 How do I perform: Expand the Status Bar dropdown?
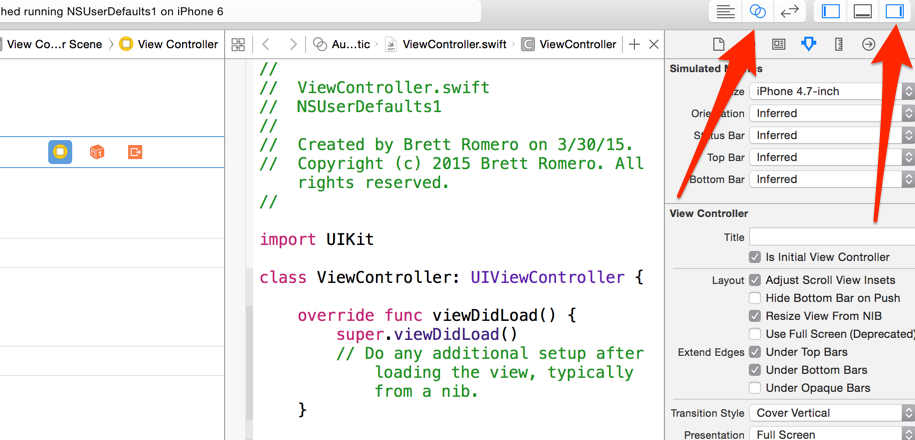[831, 135]
